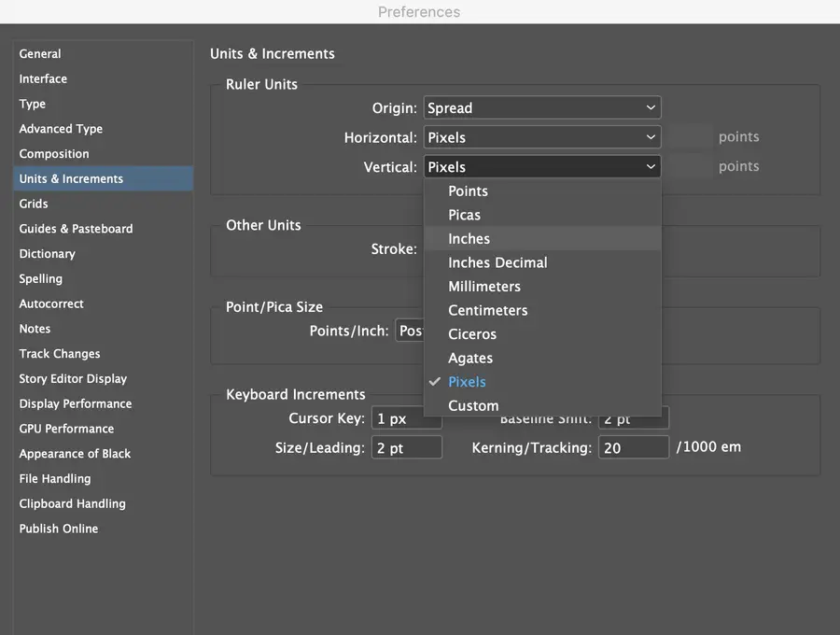Choose Points in the units list
Image resolution: width=840 pixels, height=635 pixels.
tap(468, 191)
